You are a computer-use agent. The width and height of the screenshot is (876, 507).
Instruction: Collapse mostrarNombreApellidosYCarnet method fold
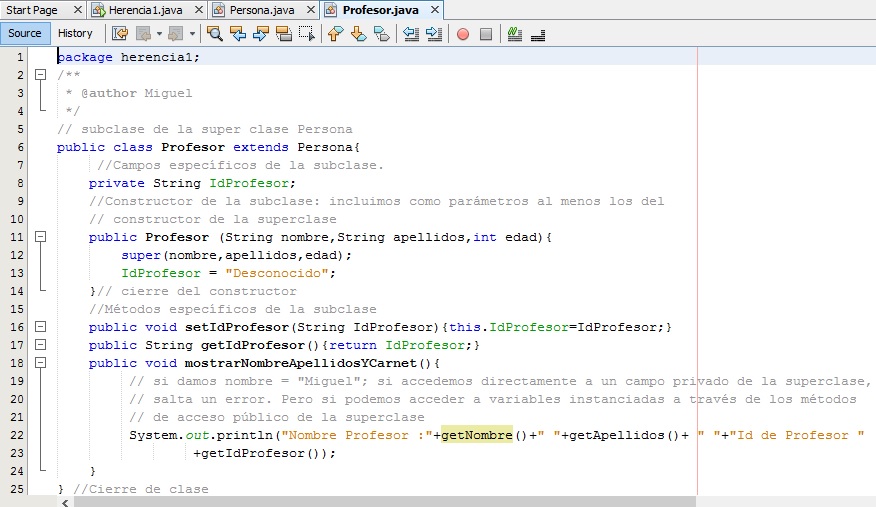tap(41, 363)
